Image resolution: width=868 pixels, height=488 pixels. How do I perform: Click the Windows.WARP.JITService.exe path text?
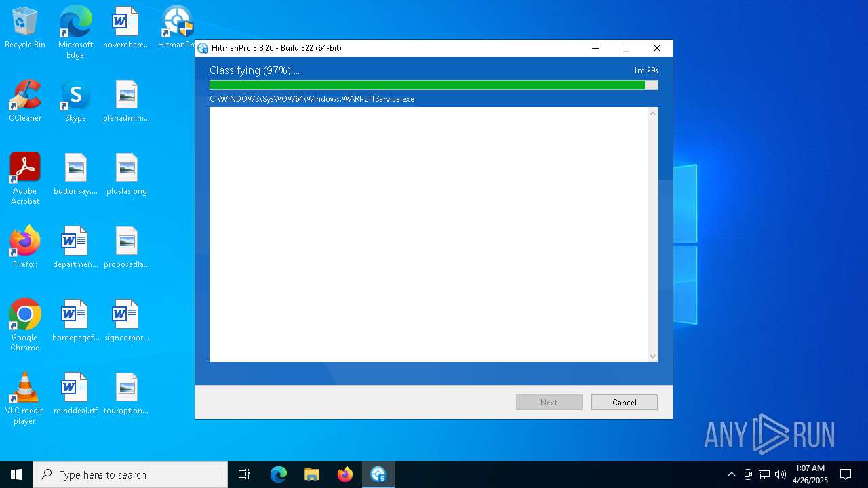click(x=312, y=99)
